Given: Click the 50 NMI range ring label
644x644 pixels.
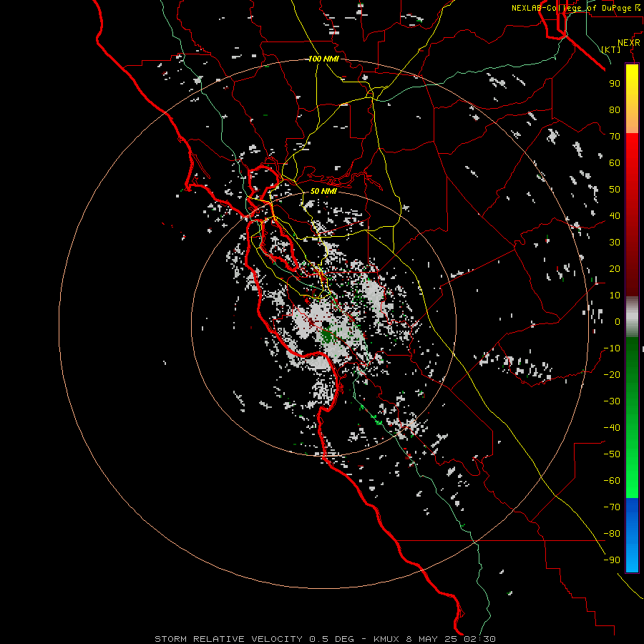Looking at the screenshot, I should (323, 191).
